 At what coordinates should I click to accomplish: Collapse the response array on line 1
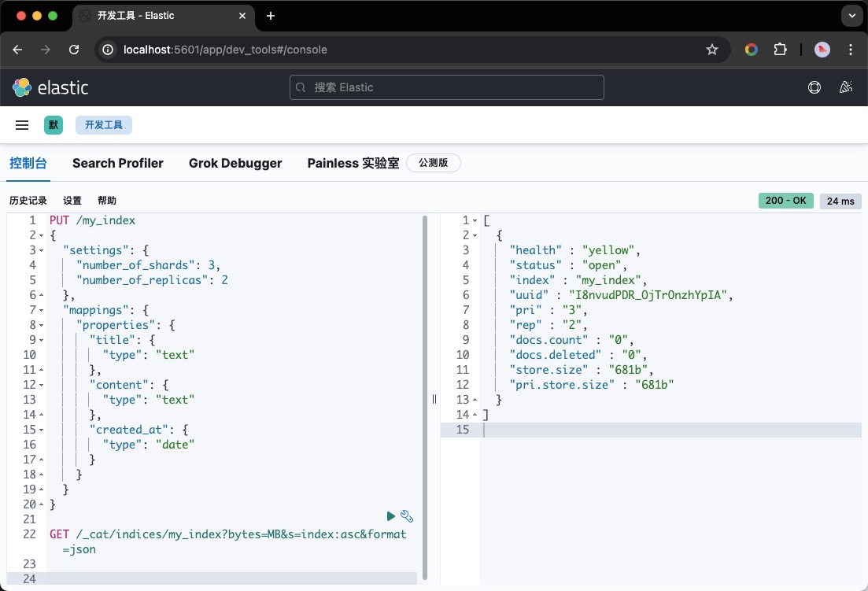click(x=475, y=220)
